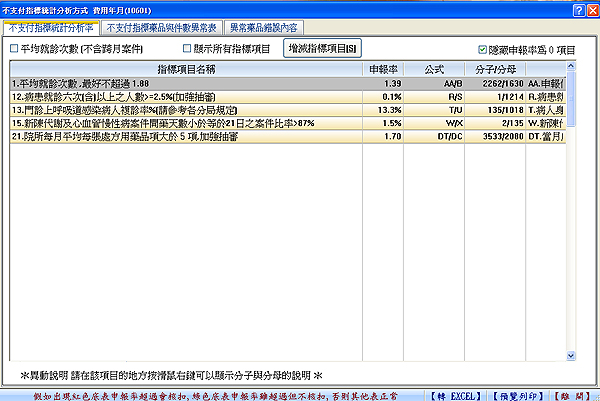Enable 平均就診次數 (不含跨月案件) checkbox
Image resolution: width=600 pixels, height=401 pixels.
pyautogui.click(x=14, y=48)
